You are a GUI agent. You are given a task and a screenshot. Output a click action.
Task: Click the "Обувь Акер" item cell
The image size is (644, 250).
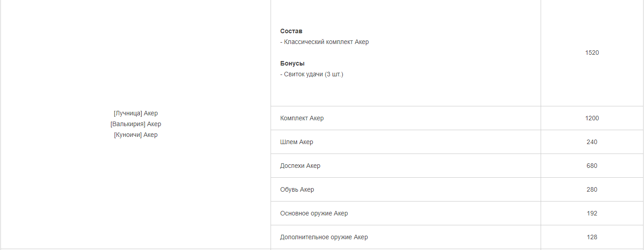click(x=297, y=189)
